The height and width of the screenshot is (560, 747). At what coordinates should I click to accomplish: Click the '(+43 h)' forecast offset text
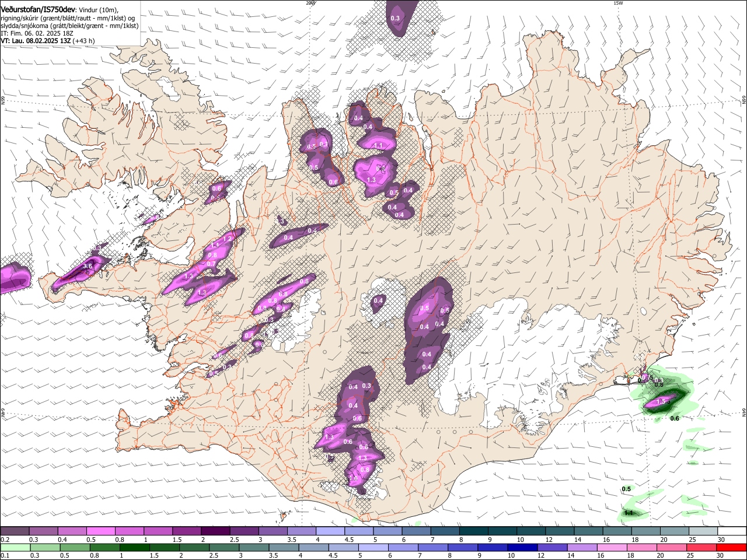[x=84, y=41]
